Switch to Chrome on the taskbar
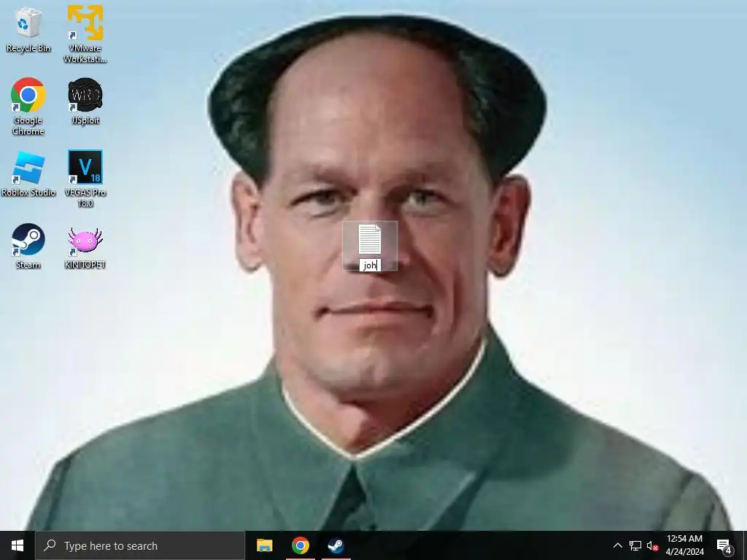Screen dimensions: 747x560 coord(300,545)
